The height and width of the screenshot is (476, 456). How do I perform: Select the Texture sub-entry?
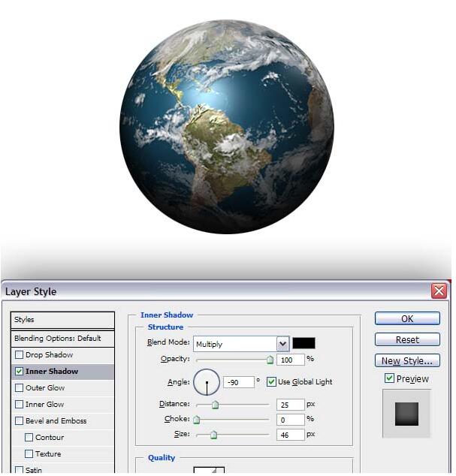point(48,453)
